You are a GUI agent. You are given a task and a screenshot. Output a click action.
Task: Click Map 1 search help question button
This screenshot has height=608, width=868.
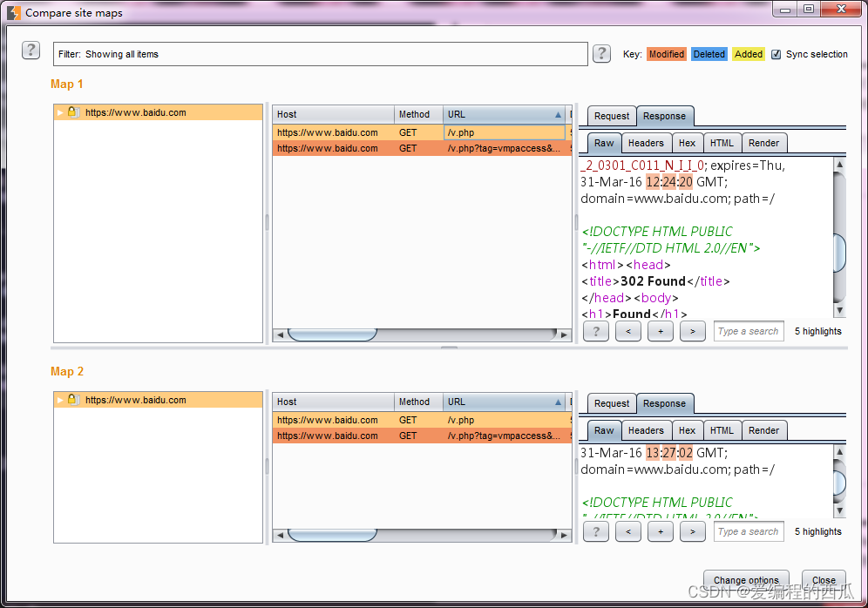pos(595,331)
